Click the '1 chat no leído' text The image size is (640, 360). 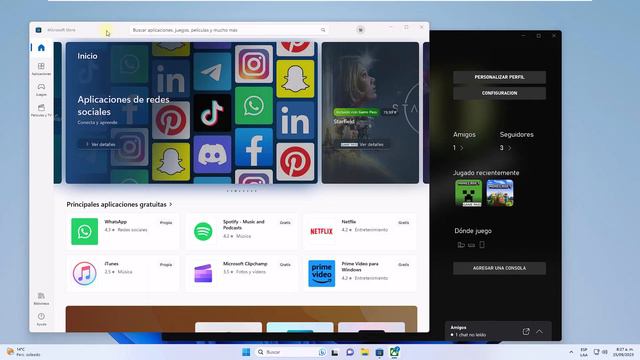click(x=470, y=335)
